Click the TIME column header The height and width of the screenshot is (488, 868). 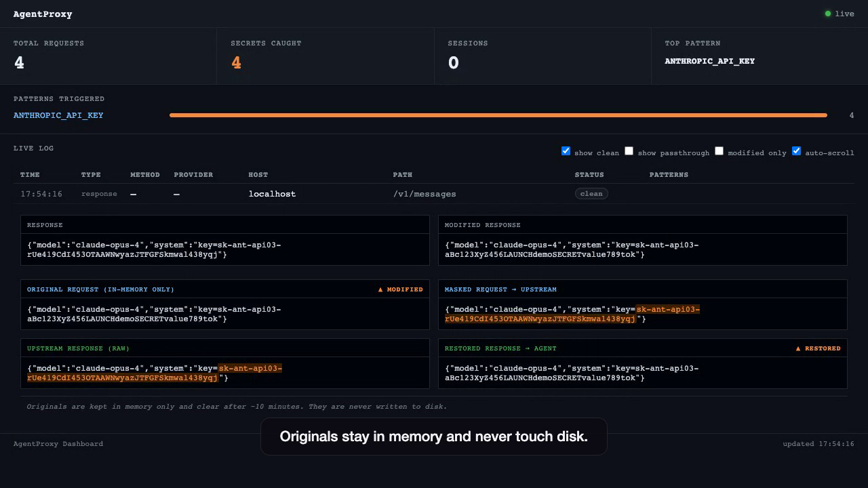28,175
